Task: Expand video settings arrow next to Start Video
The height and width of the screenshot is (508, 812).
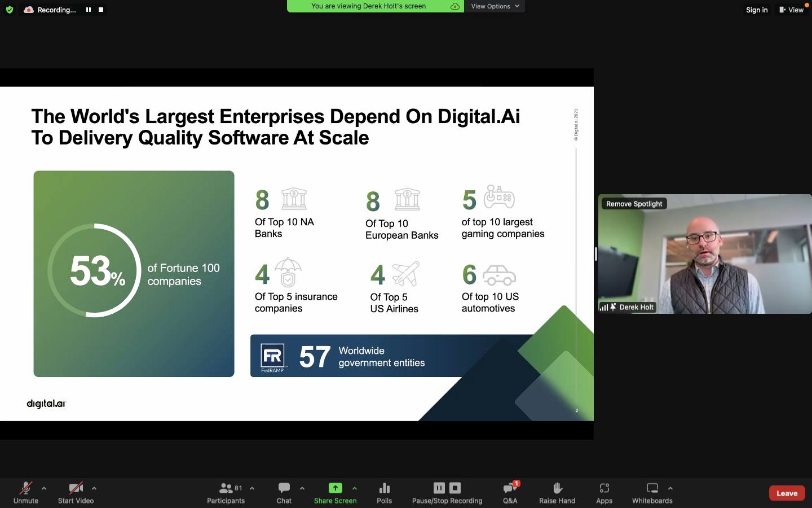Action: click(x=94, y=488)
